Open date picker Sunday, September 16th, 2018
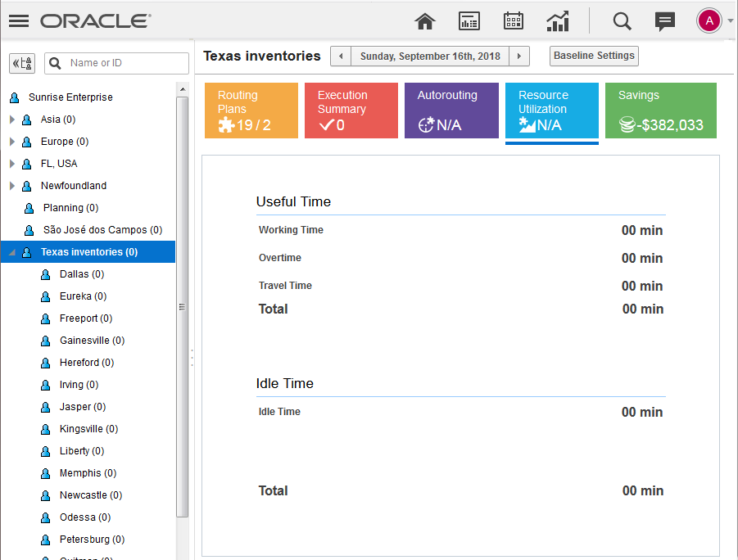Viewport: 738px width, 560px height. point(430,56)
